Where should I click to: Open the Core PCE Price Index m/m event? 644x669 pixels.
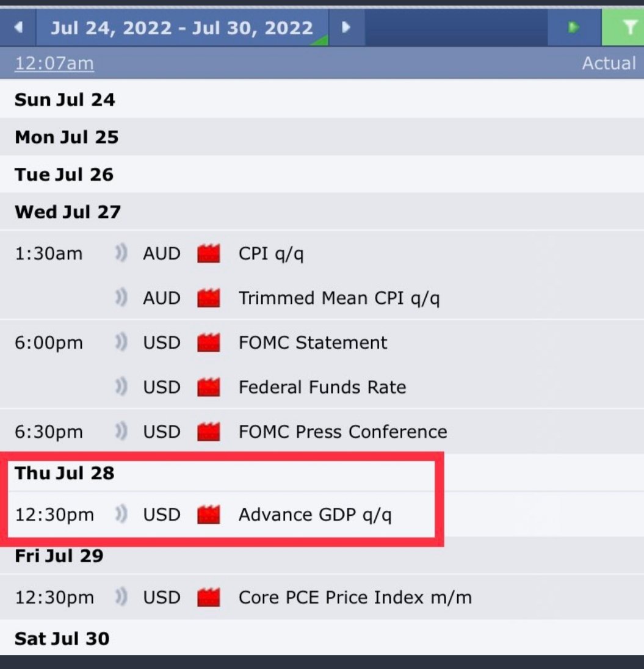click(355, 598)
